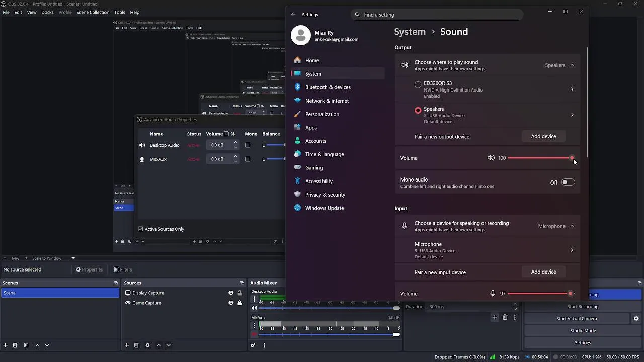
Task: Float the Sources dock with its popout icon
Action: pyautogui.click(x=242, y=283)
